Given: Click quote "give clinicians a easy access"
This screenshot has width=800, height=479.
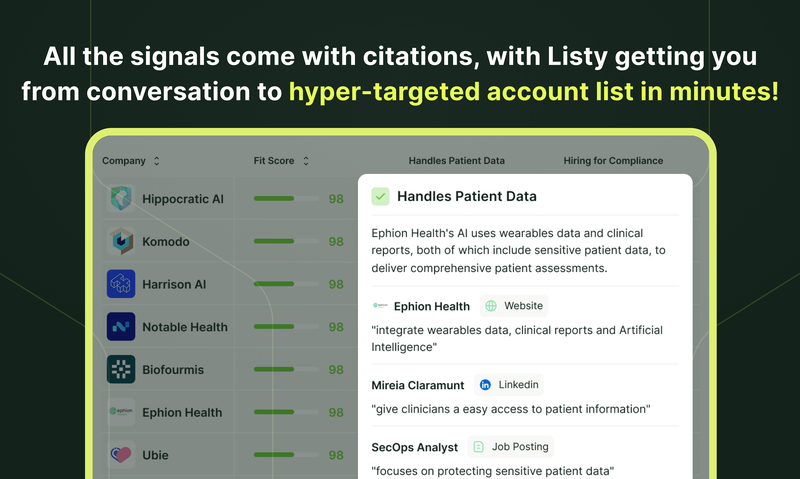Looking at the screenshot, I should (x=511, y=409).
